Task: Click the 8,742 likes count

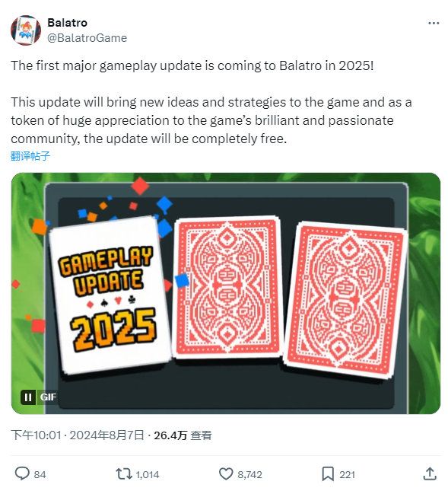Action: (x=249, y=475)
